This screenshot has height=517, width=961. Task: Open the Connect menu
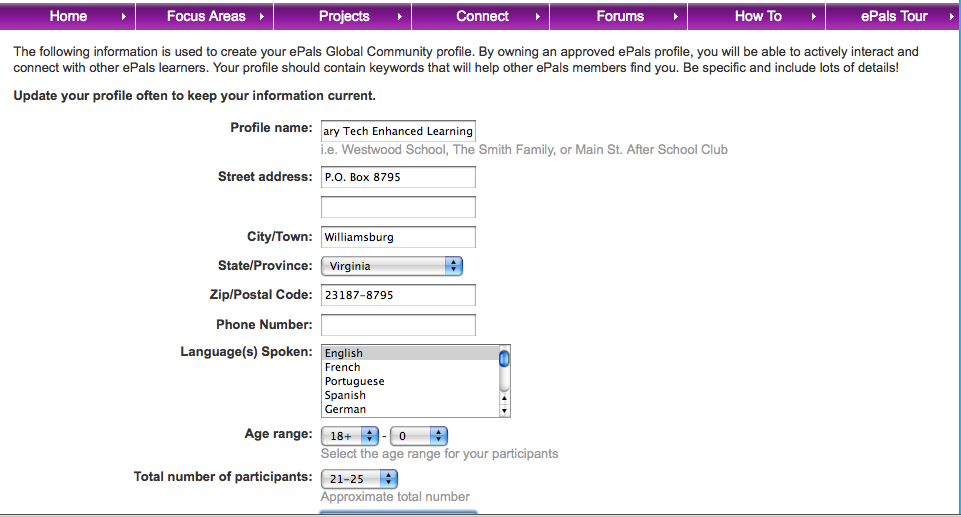point(482,17)
